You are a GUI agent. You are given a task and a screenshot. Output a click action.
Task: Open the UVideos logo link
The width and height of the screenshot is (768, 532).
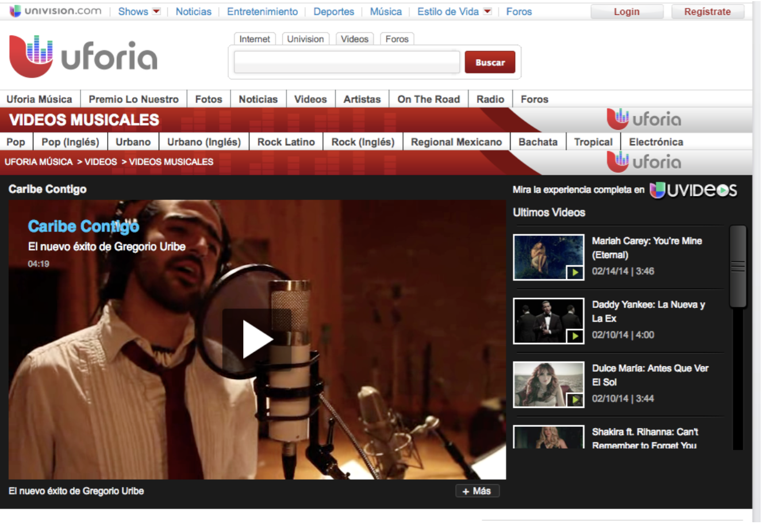(x=693, y=190)
